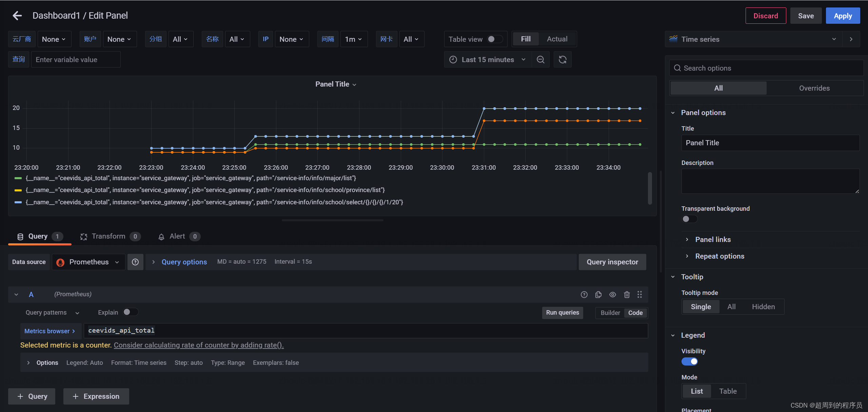Switch to the Alert tab
The image size is (868, 412).
tap(179, 237)
